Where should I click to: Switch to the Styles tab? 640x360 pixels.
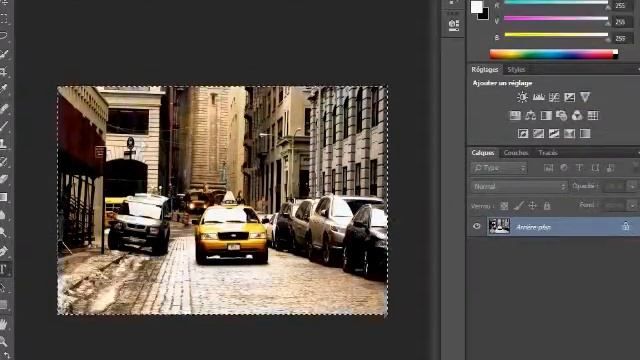[516, 69]
